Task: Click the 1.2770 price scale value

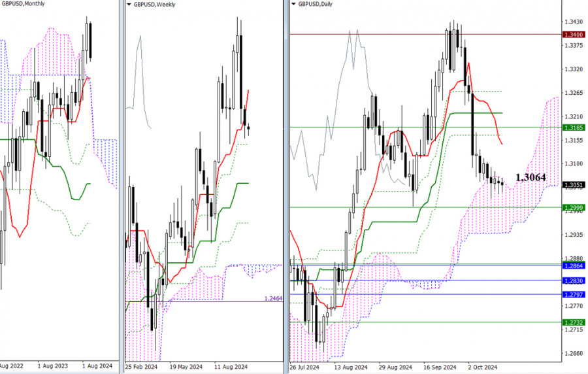Action: click(574, 306)
